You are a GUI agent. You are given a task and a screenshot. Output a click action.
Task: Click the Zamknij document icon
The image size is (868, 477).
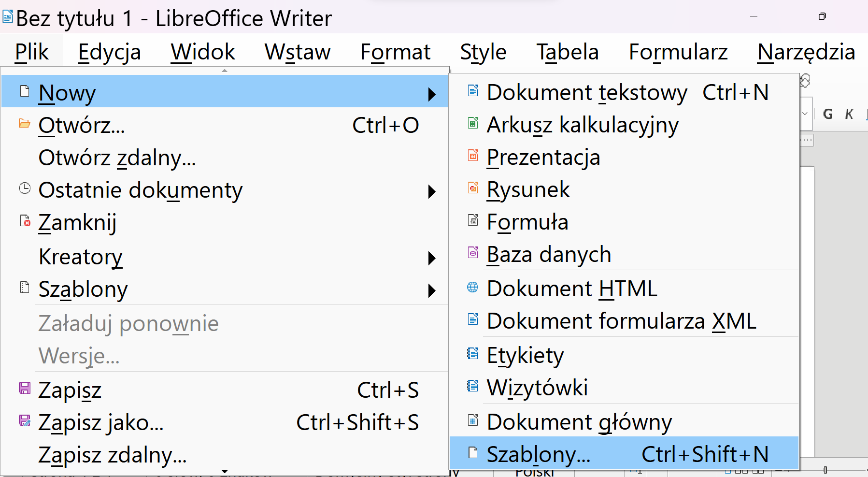pyautogui.click(x=25, y=221)
